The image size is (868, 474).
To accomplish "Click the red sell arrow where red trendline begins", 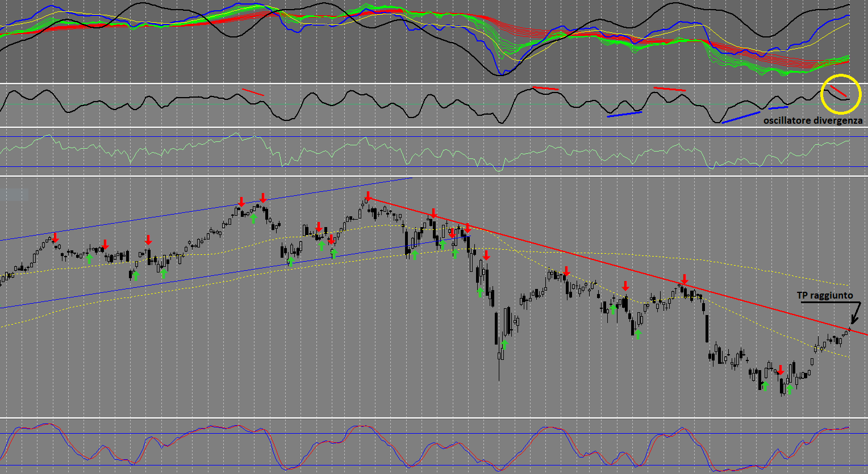I will click(368, 197).
